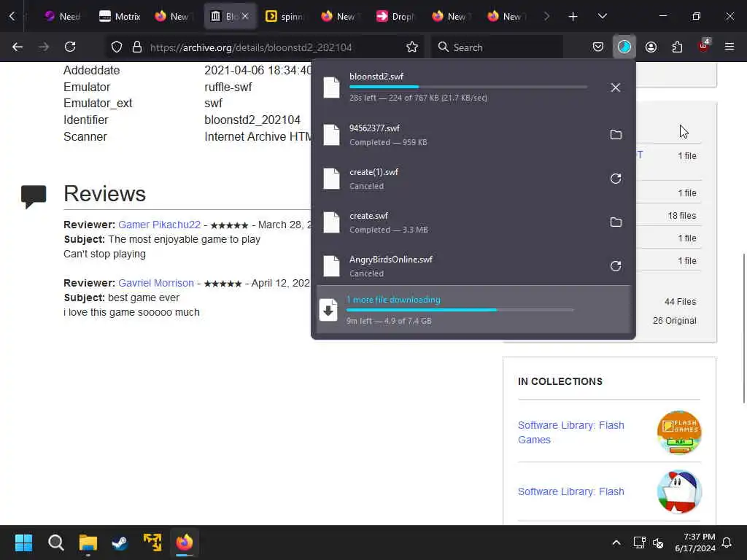Open the Windows Start menu
Image resolution: width=747 pixels, height=560 pixels.
23,542
